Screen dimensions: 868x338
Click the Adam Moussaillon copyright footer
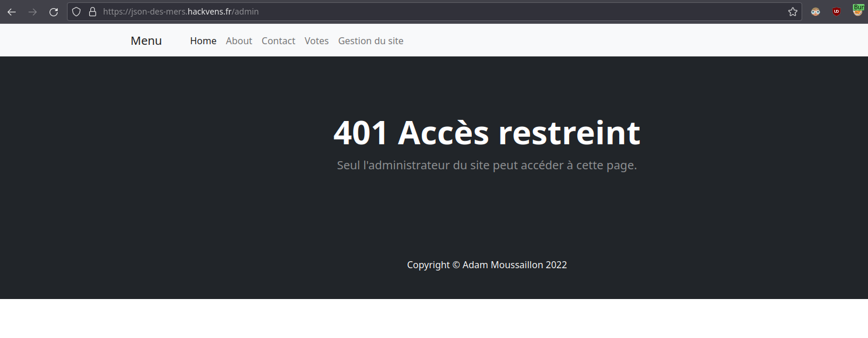486,265
